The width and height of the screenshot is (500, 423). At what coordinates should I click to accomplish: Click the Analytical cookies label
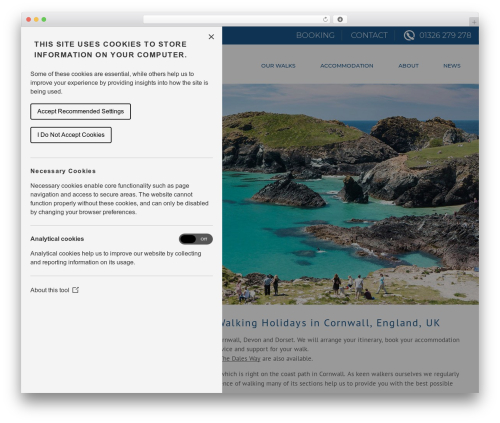pos(57,239)
